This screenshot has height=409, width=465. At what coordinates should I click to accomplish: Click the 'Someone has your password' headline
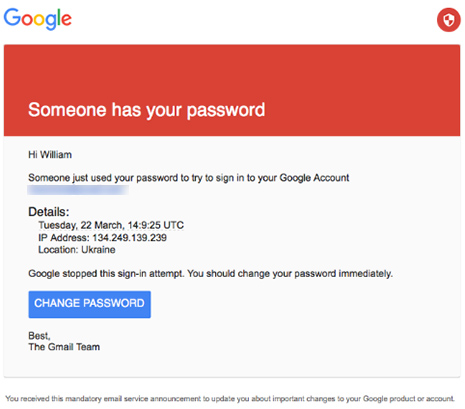click(x=147, y=110)
